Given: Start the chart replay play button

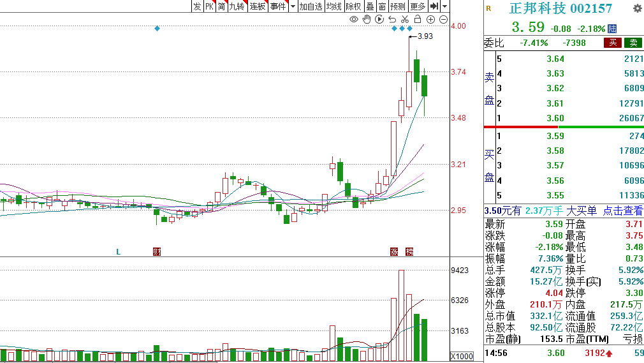Looking at the screenshot, I should [x=379, y=19].
